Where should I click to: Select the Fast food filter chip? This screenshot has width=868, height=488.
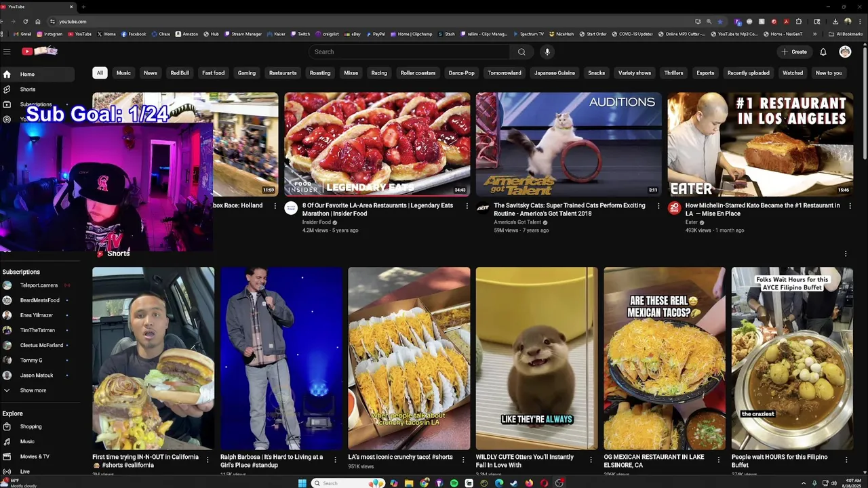pos(214,73)
